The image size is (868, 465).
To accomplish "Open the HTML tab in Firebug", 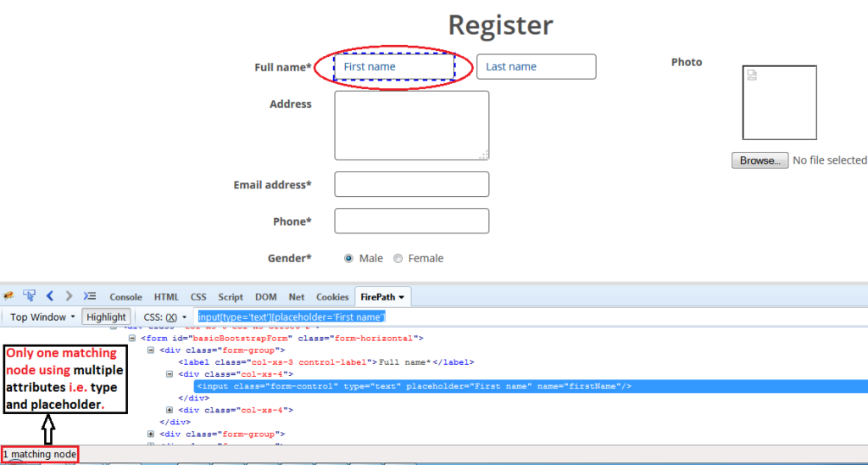I will 166,297.
